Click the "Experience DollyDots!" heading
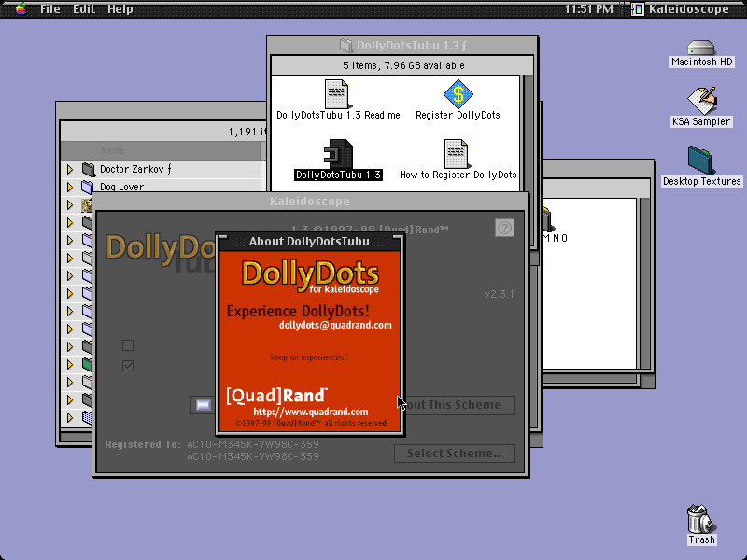This screenshot has height=560, width=747. [x=298, y=311]
